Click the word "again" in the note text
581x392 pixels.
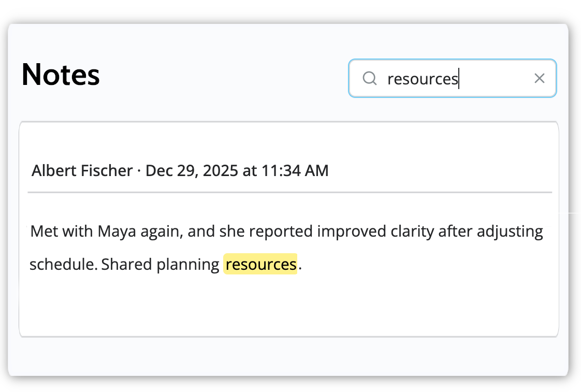[x=161, y=231]
